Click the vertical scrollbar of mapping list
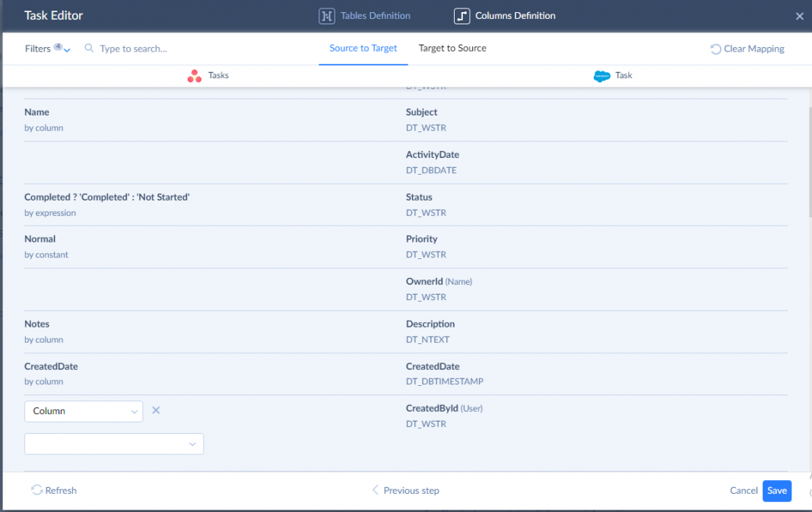Viewport: 812px width, 512px height. click(x=807, y=160)
